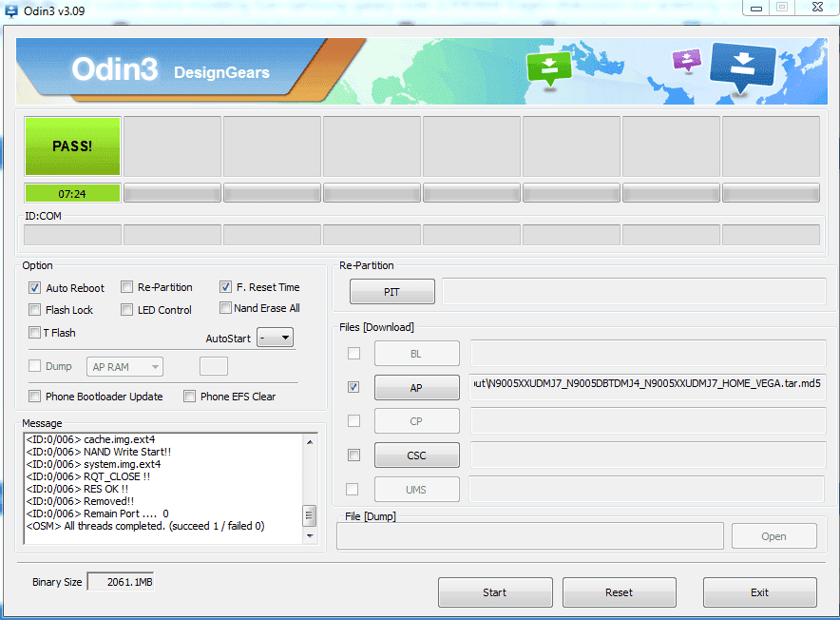The width and height of the screenshot is (840, 620).
Task: Select the 'Remain Port .... 0' log line
Action: click(x=98, y=513)
